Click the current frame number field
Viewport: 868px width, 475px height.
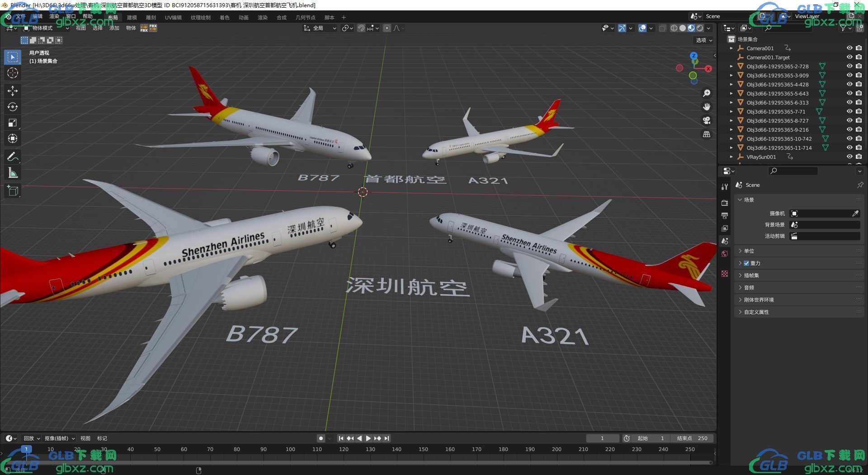point(602,438)
